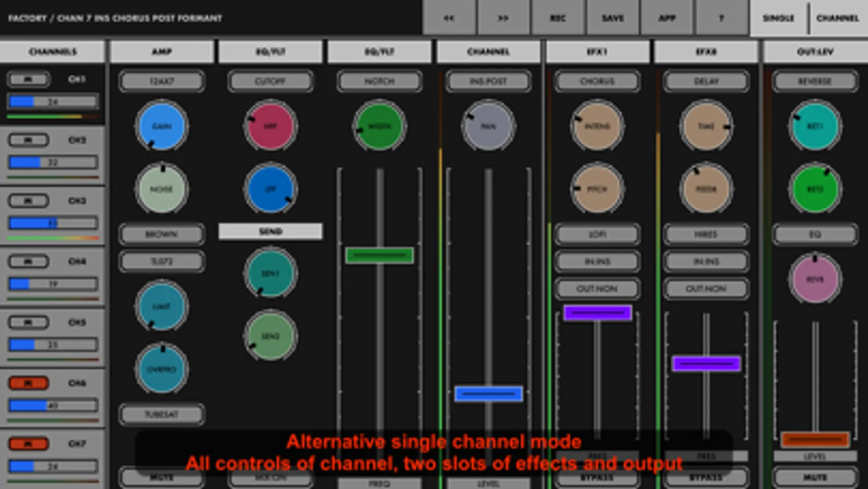Click the blue channel level fader handle
Image resolution: width=868 pixels, height=489 pixels.
489,393
